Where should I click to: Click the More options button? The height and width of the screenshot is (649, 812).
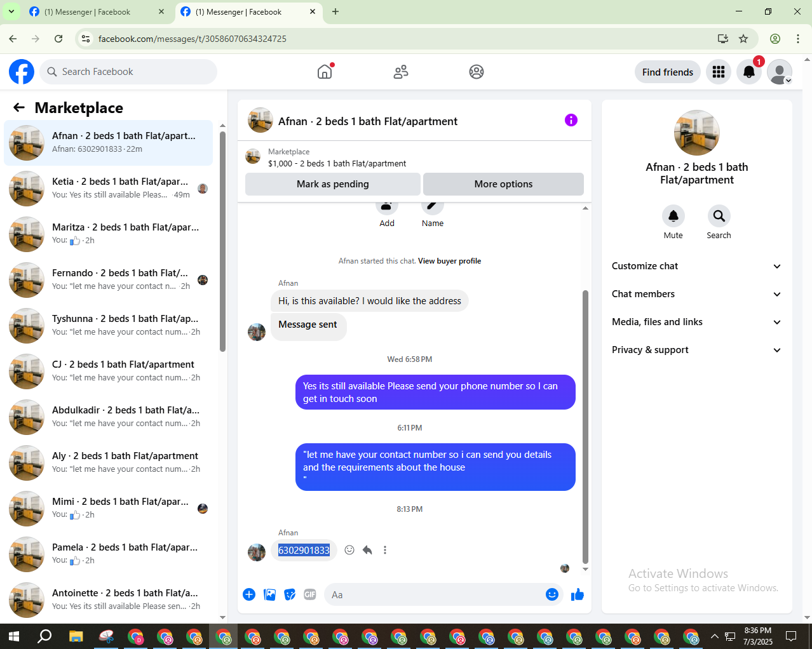tap(503, 184)
